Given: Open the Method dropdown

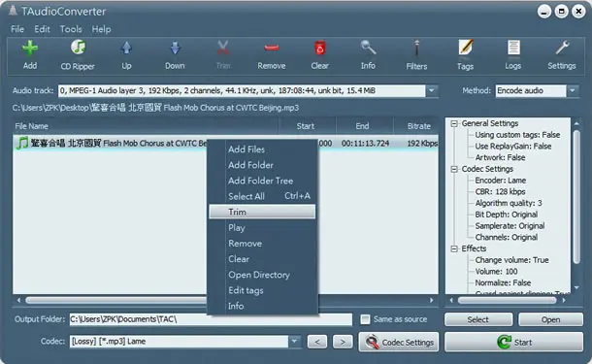Looking at the screenshot, I should click(573, 90).
